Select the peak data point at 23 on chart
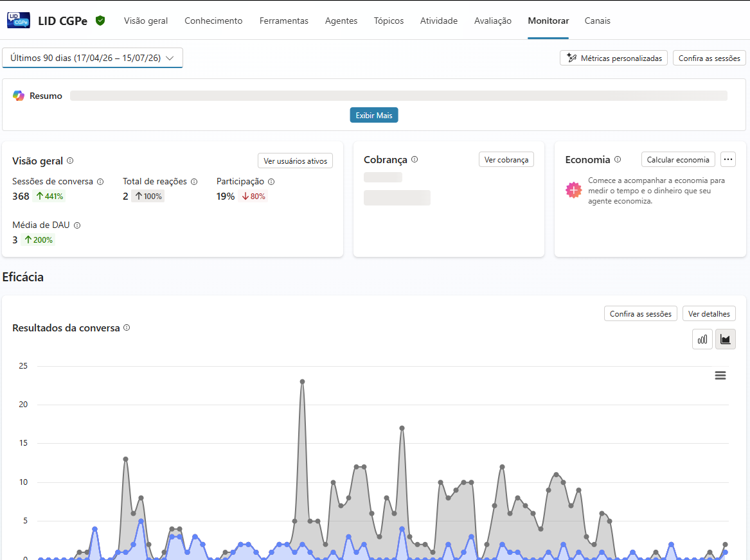750x560 pixels. [302, 381]
